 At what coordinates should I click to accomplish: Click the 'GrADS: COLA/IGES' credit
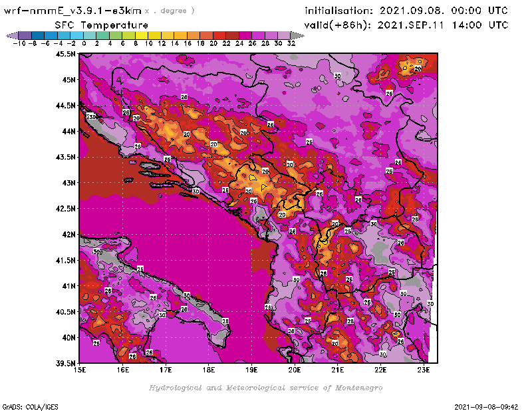click(x=30, y=406)
